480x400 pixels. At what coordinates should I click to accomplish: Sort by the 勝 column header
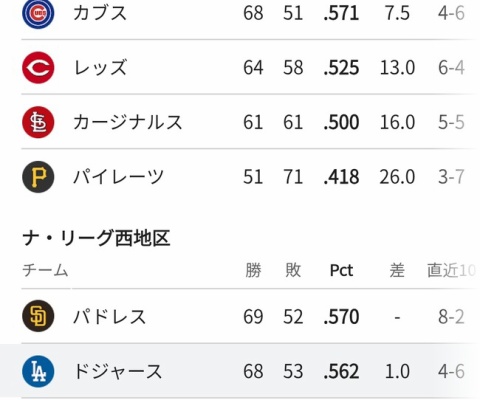coord(253,270)
